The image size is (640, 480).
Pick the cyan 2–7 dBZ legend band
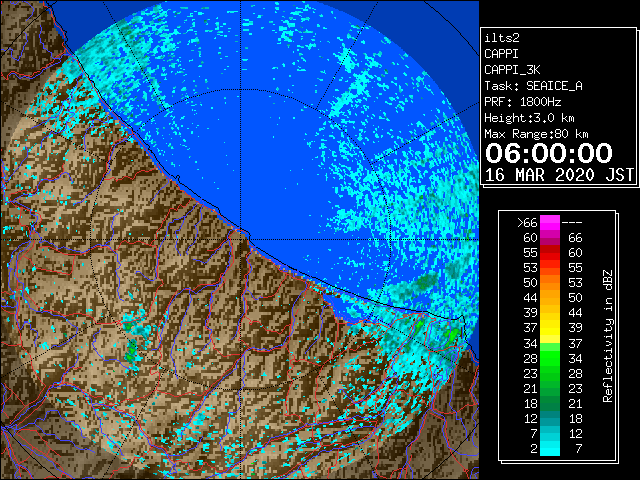click(x=550, y=448)
